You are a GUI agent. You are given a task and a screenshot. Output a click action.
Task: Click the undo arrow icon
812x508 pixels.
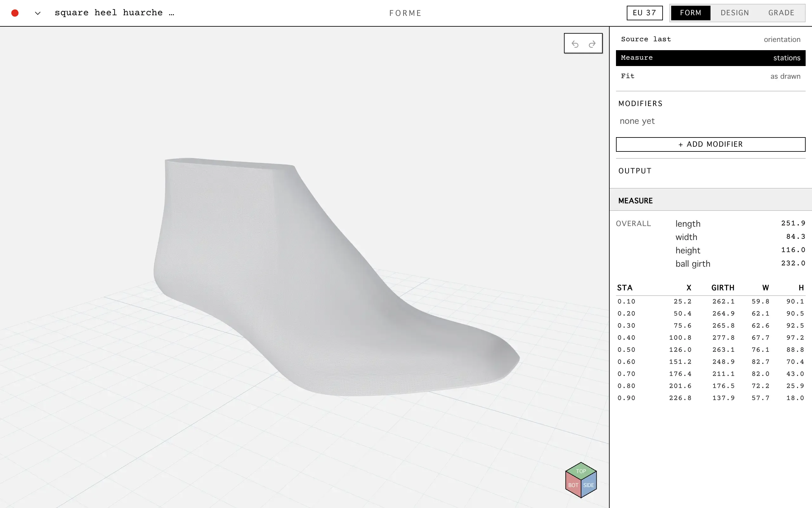click(575, 44)
